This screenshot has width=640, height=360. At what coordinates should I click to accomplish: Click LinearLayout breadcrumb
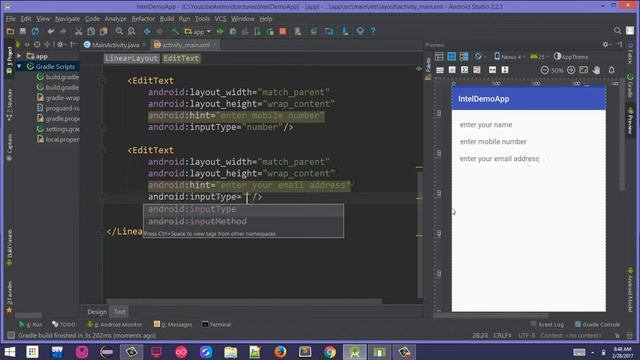coord(131,58)
